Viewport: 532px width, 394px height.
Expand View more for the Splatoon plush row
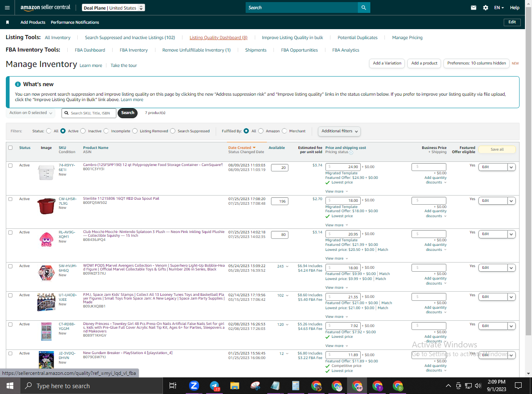[337, 258]
